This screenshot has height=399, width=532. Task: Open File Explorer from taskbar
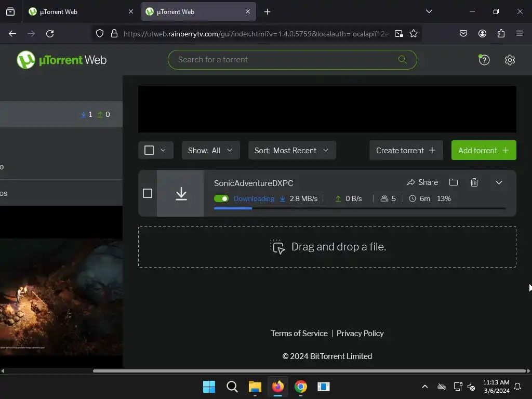point(255,387)
